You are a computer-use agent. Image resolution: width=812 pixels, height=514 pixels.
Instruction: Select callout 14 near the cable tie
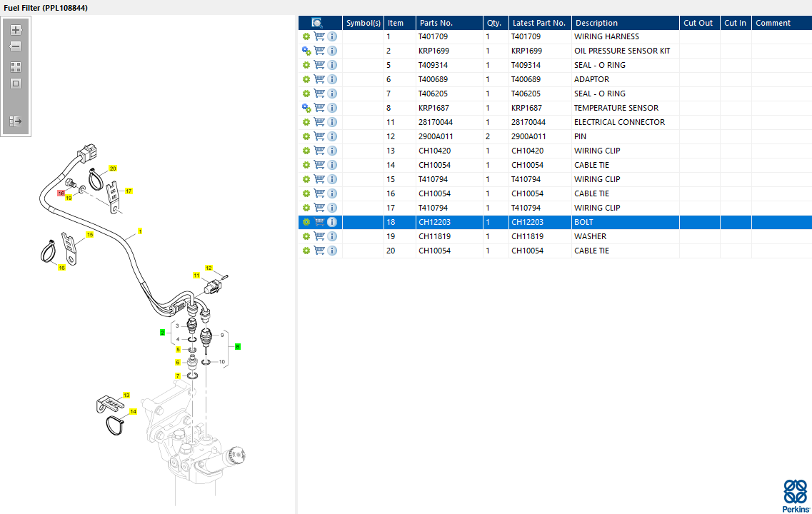(x=133, y=411)
